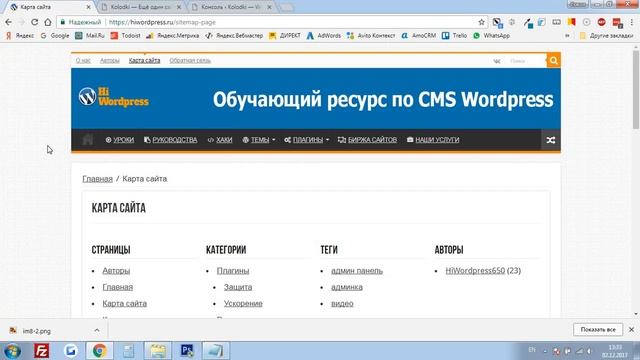Open the видео tag link
This screenshot has height=360, width=640.
(342, 303)
